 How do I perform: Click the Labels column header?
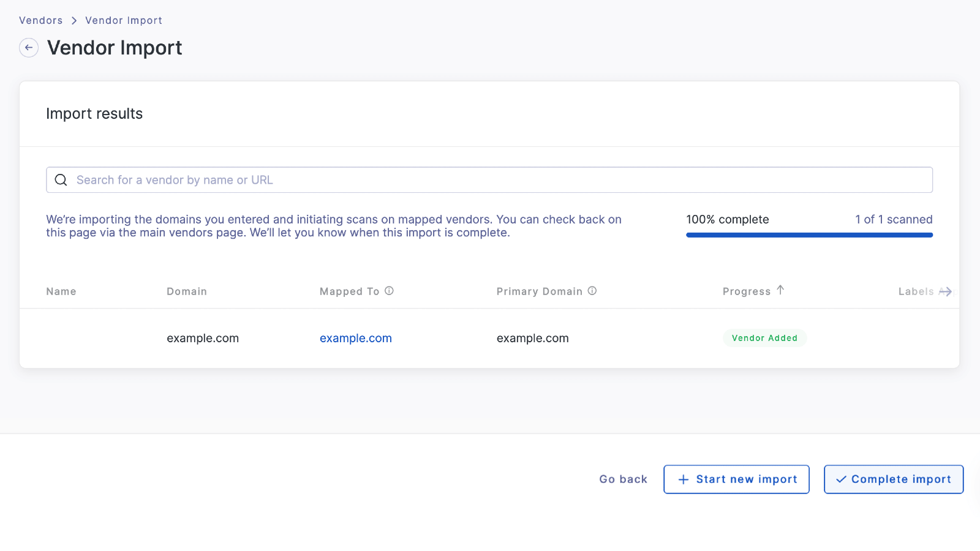point(916,291)
